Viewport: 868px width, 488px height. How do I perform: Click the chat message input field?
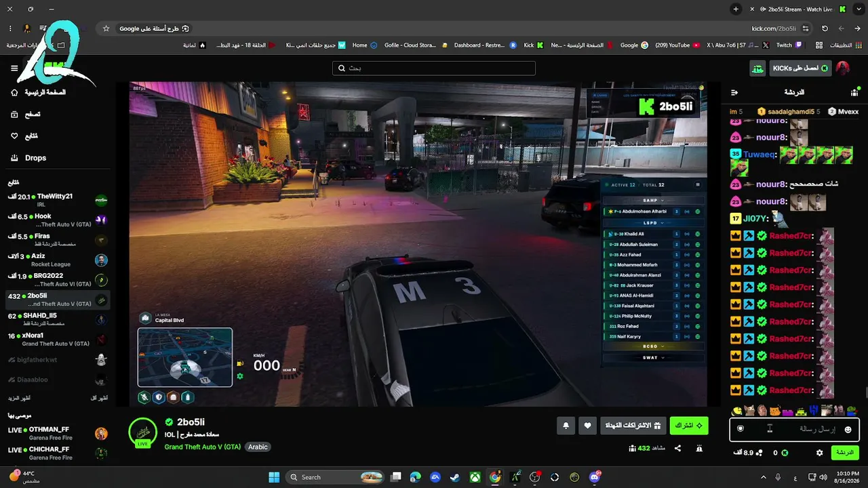click(794, 429)
